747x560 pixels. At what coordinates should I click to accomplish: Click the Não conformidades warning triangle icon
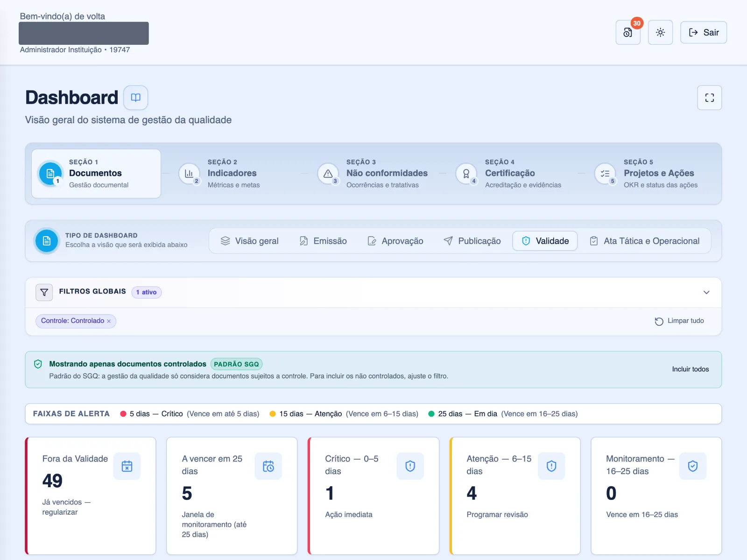328,174
